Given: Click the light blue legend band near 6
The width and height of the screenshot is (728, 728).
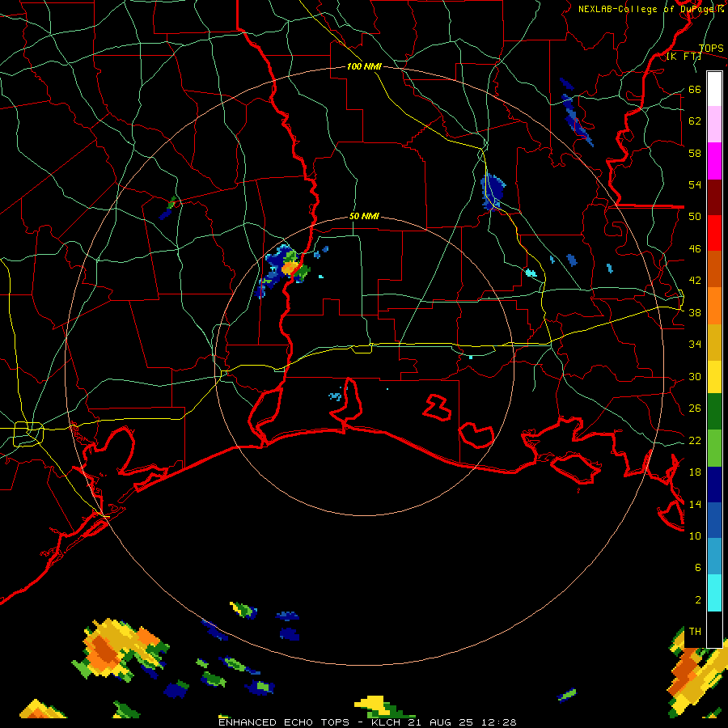Looking at the screenshot, I should (x=714, y=557).
